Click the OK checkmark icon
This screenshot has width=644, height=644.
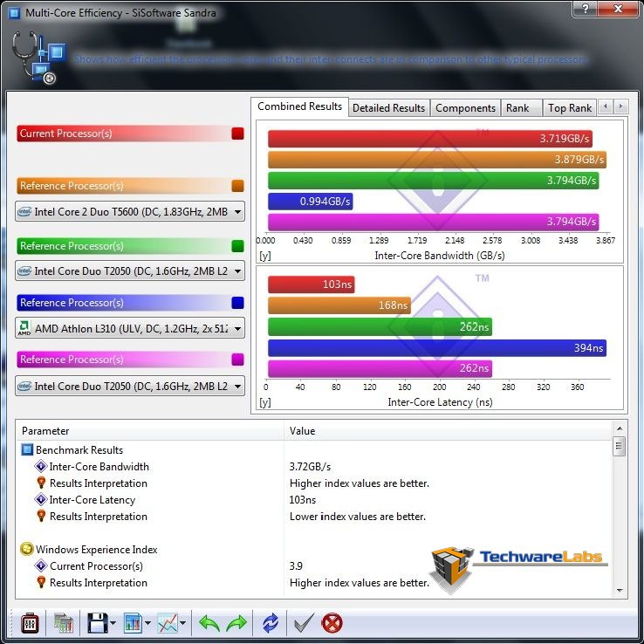pyautogui.click(x=305, y=623)
